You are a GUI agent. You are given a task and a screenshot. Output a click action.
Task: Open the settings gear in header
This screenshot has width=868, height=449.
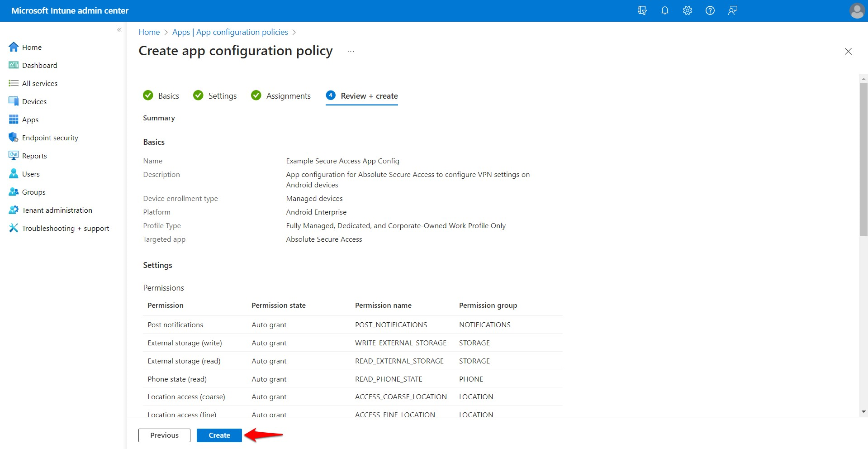[687, 10]
